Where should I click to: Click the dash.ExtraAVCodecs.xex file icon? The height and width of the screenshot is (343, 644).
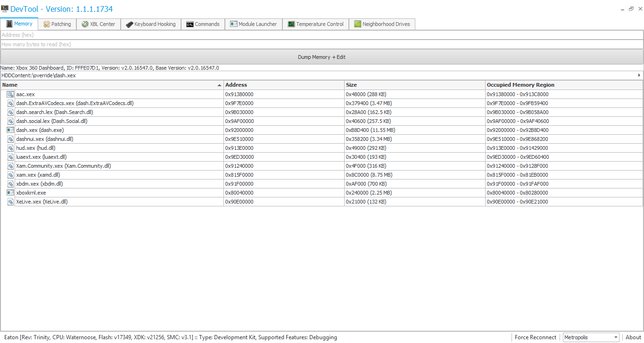tap(10, 103)
